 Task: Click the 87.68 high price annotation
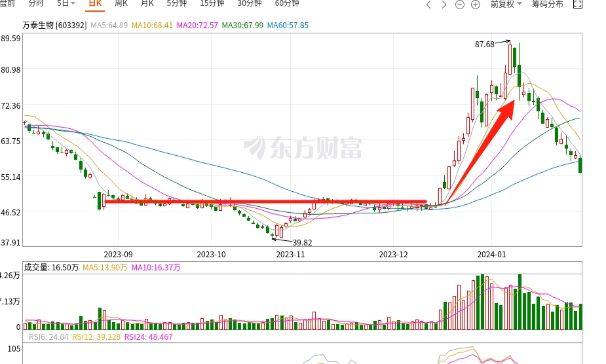point(485,44)
